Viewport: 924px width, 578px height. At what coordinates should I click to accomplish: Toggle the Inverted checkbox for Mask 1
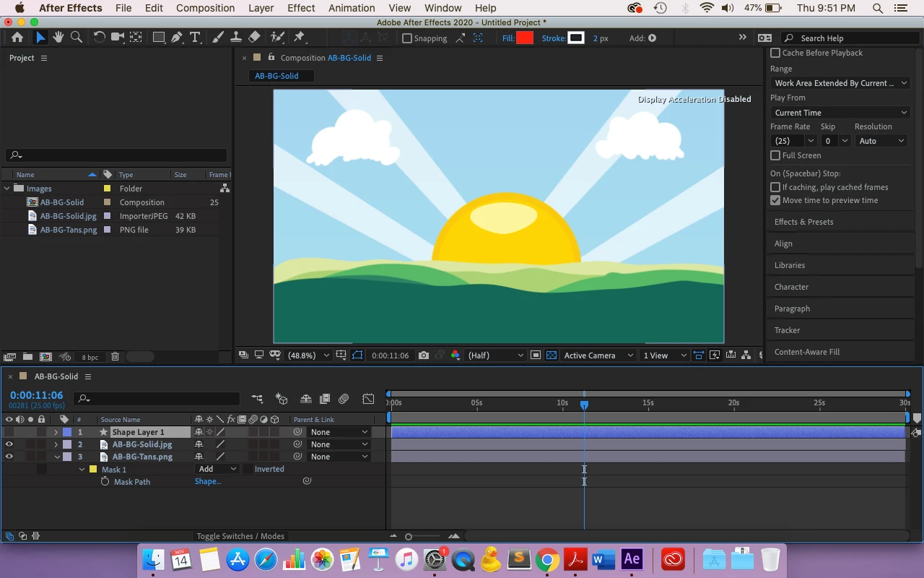click(x=247, y=469)
